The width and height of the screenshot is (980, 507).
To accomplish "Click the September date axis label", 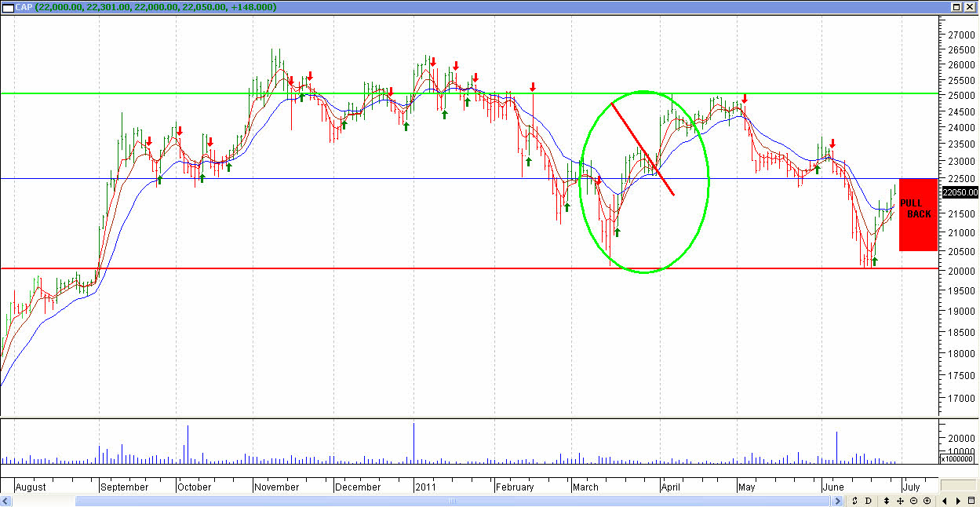I will tap(125, 487).
